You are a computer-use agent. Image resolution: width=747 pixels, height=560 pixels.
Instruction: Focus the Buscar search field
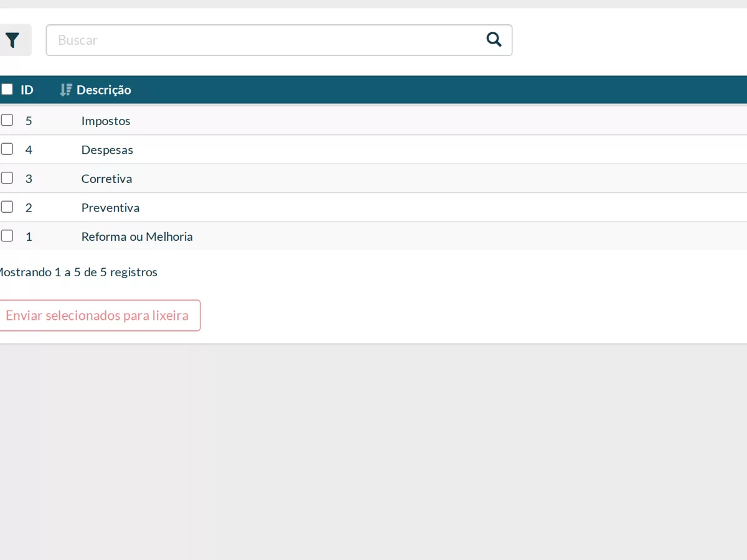coord(279,40)
